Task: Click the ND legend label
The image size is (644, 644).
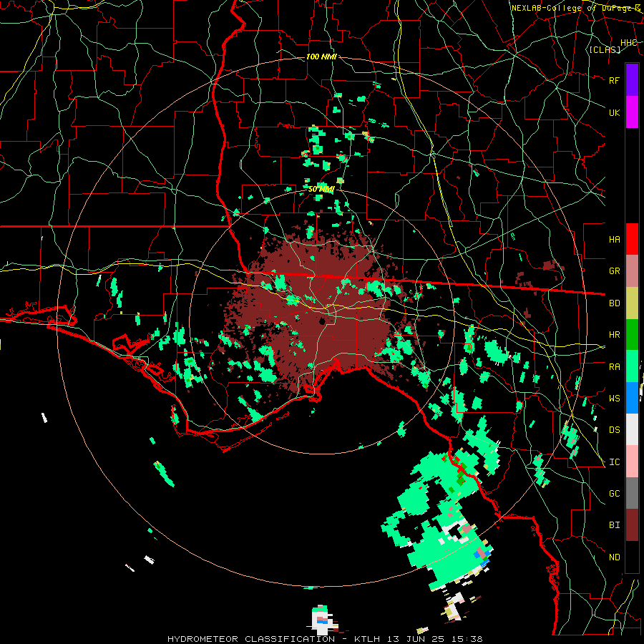Action: pos(615,557)
